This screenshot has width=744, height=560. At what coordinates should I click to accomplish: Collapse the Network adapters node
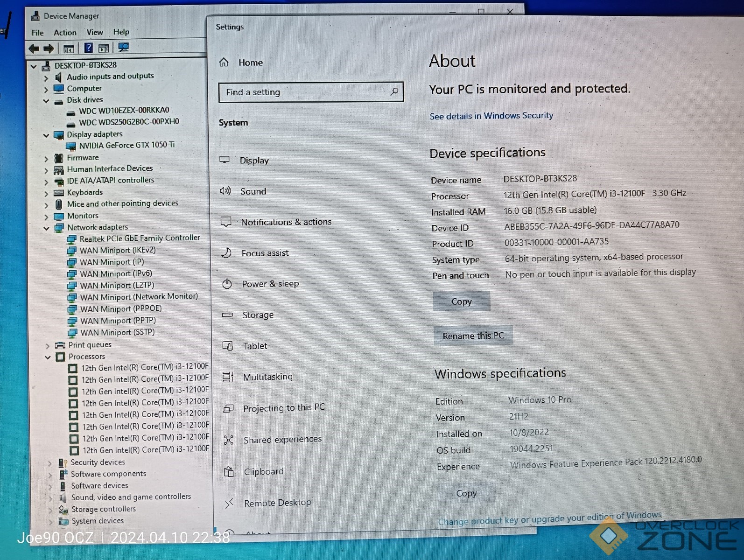(x=46, y=228)
